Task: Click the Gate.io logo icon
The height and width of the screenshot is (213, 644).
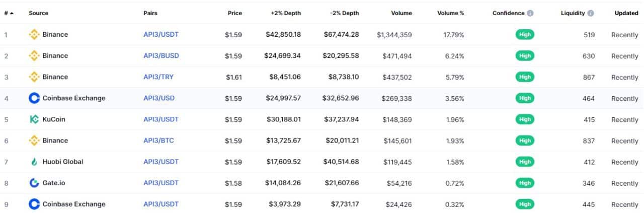Action: click(34, 183)
